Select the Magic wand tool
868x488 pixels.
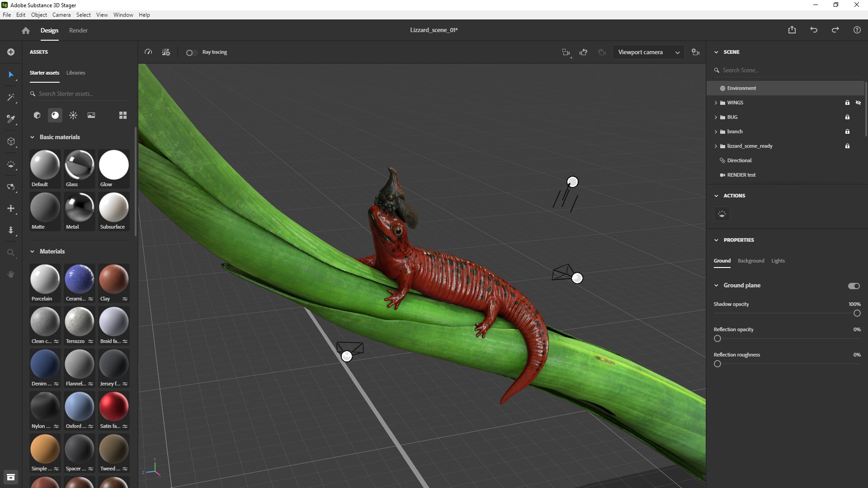point(11,97)
